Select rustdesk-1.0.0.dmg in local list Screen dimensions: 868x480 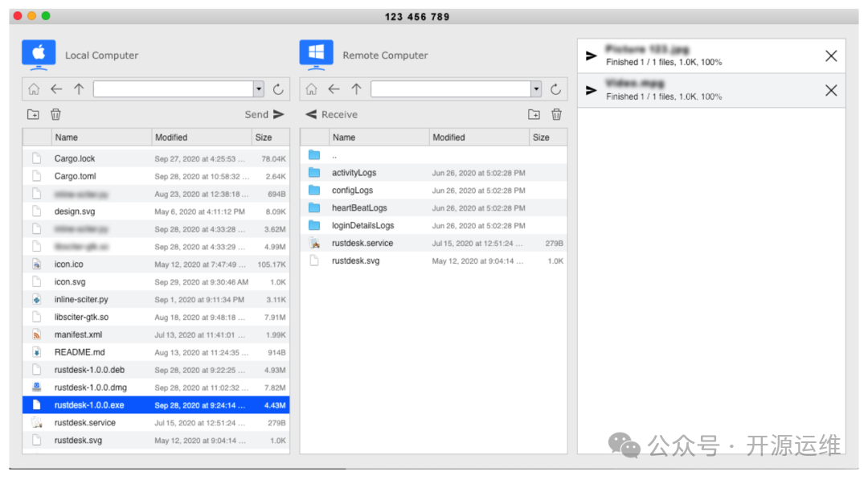tap(90, 388)
